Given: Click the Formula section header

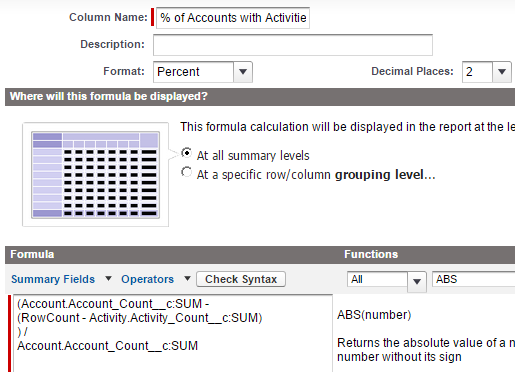Looking at the screenshot, I should [x=32, y=254].
